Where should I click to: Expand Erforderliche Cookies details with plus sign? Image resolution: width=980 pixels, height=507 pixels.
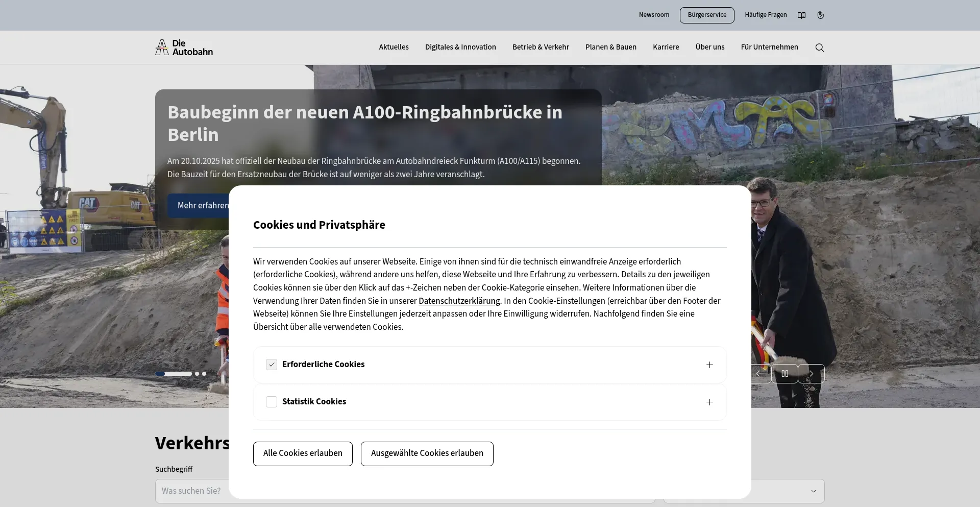(709, 365)
